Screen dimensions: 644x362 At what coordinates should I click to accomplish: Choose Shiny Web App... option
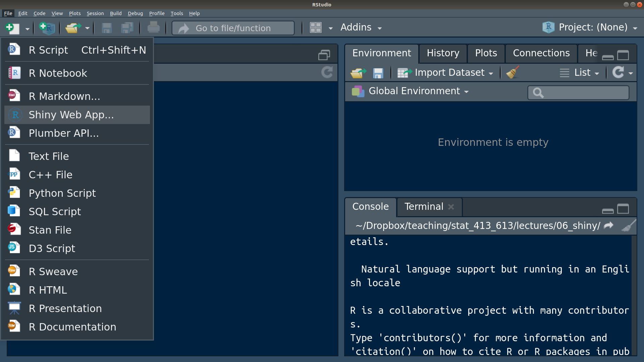77,115
